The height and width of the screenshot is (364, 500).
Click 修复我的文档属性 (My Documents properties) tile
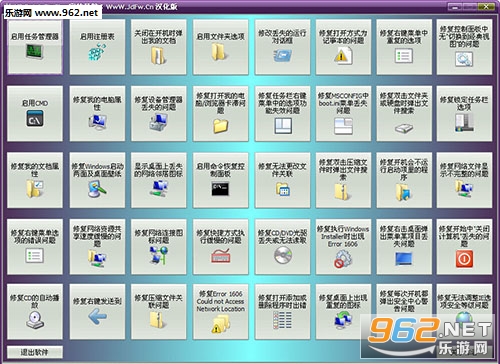(35, 180)
